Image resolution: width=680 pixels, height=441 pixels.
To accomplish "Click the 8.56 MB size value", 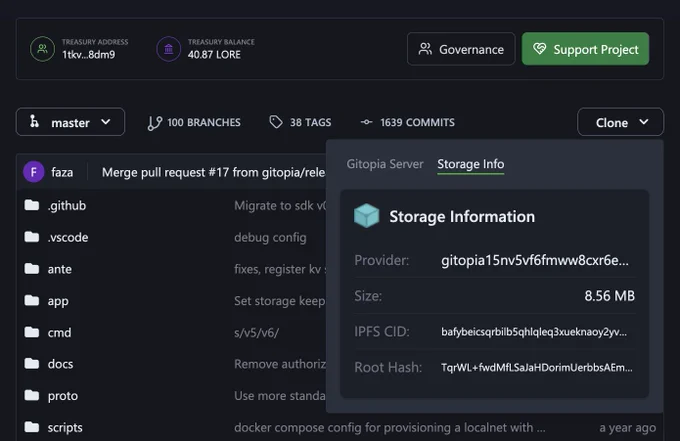I will 609,296.
